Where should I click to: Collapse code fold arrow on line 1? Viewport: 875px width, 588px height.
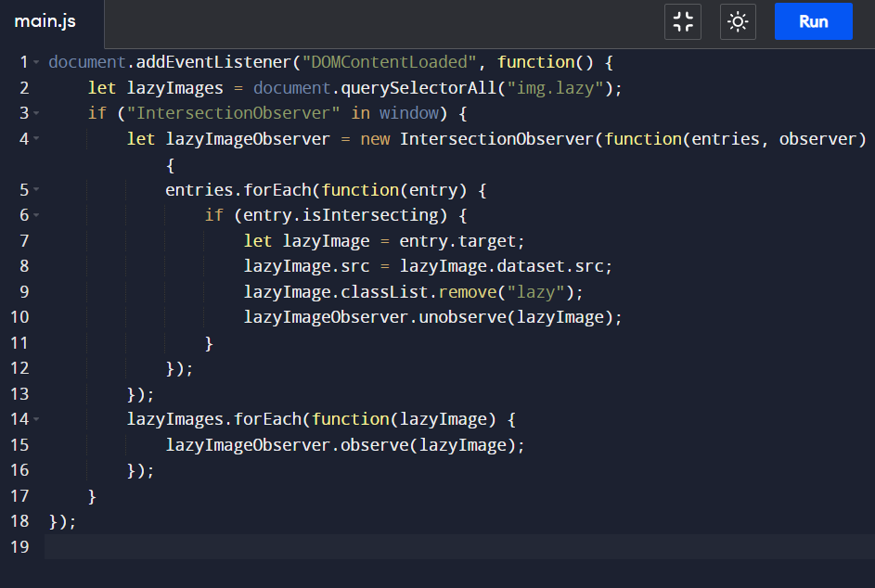(36, 62)
